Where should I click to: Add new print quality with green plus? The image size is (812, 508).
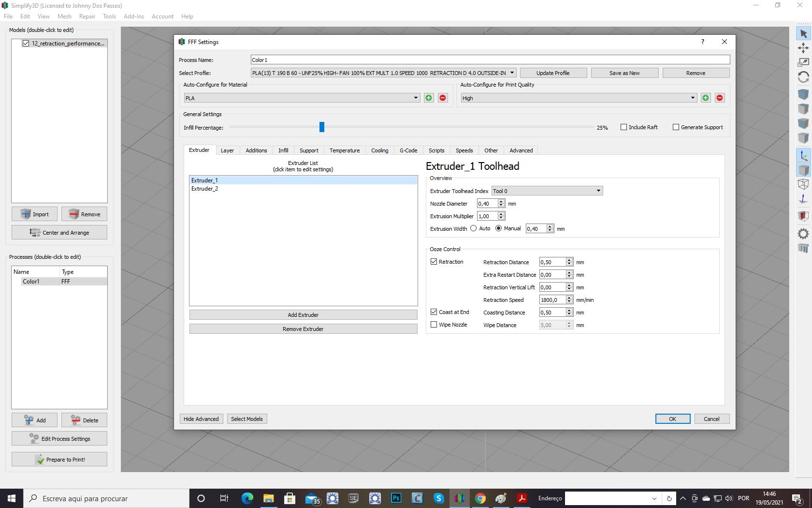click(706, 98)
